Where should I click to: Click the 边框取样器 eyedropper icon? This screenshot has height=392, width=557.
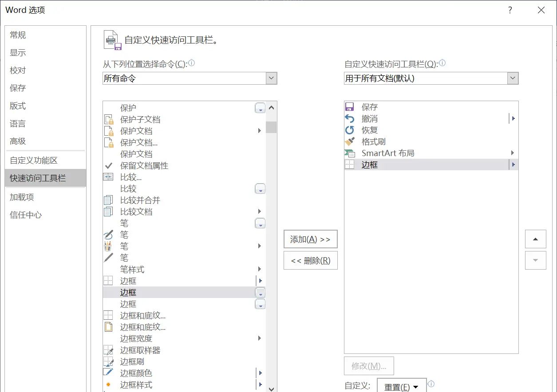pos(108,350)
